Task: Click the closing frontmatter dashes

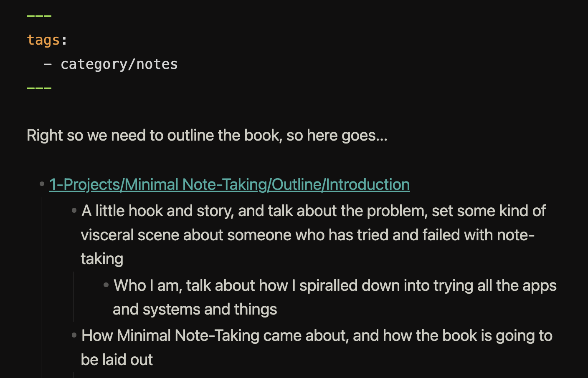Action: (x=39, y=88)
